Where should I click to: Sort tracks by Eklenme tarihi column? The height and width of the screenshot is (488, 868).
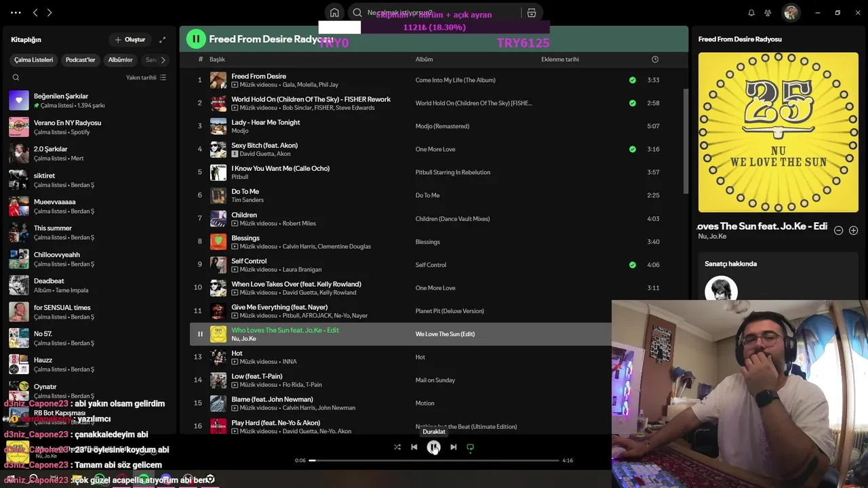pyautogui.click(x=560, y=59)
